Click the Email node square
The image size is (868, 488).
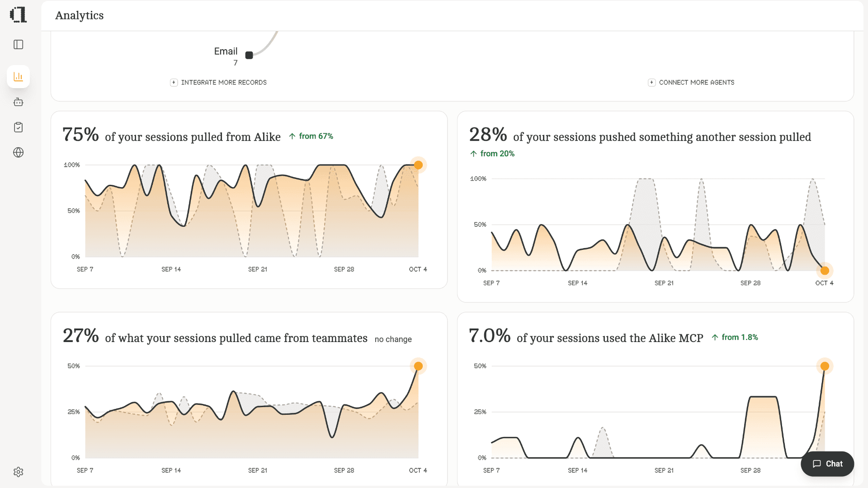(x=249, y=55)
